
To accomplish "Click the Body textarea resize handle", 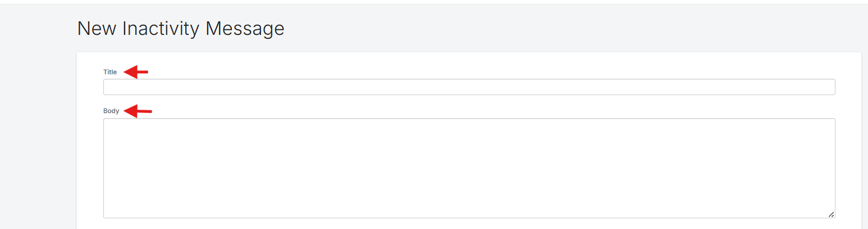I will (x=831, y=214).
